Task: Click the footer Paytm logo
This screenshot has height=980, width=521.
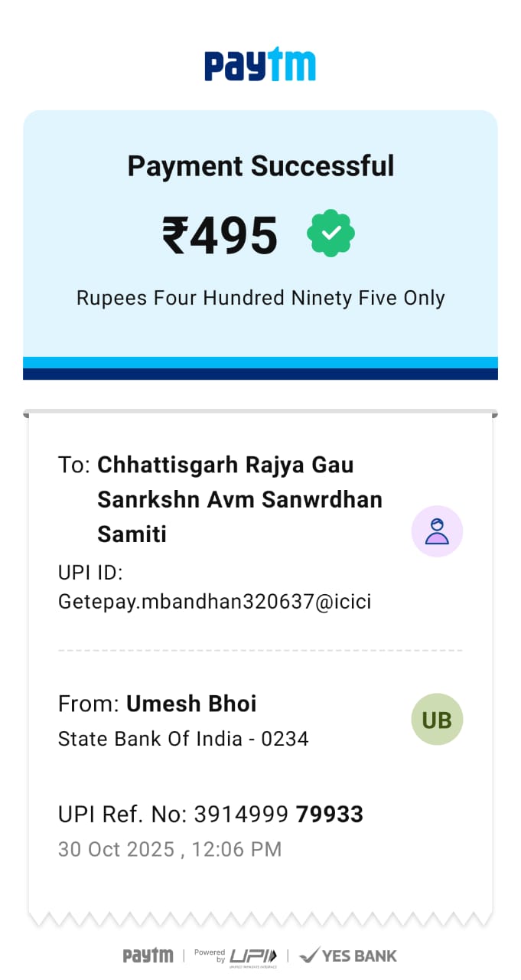Action: coord(148,955)
